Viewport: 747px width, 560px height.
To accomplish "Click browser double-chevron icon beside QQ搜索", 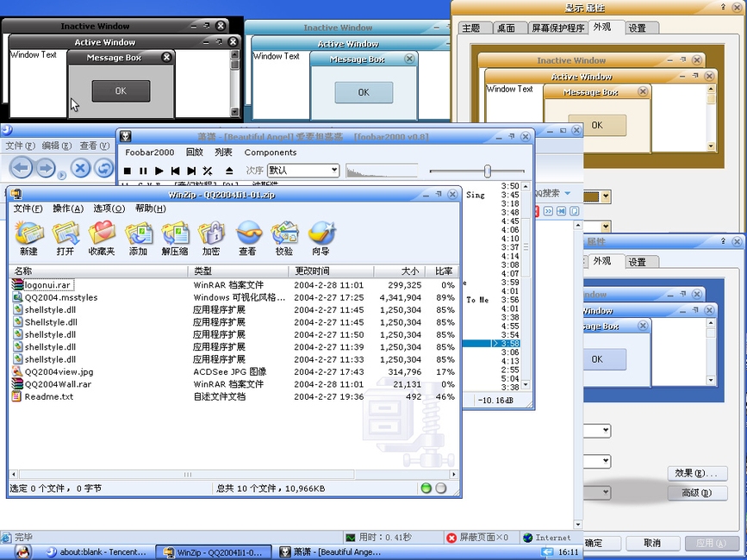I will click(548, 211).
